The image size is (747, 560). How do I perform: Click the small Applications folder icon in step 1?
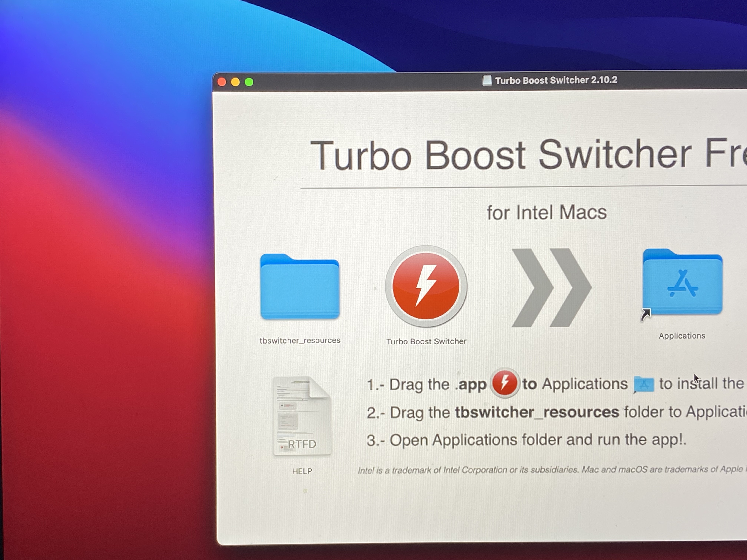pos(644,384)
